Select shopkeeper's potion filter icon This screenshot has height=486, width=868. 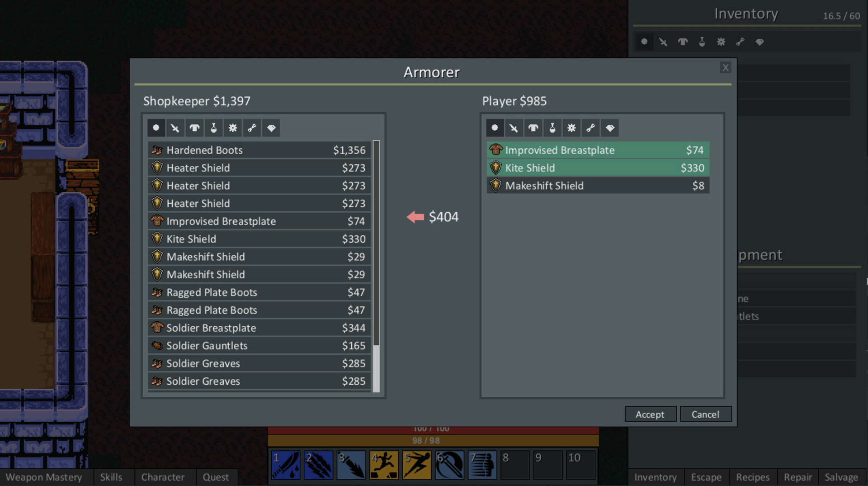click(213, 128)
